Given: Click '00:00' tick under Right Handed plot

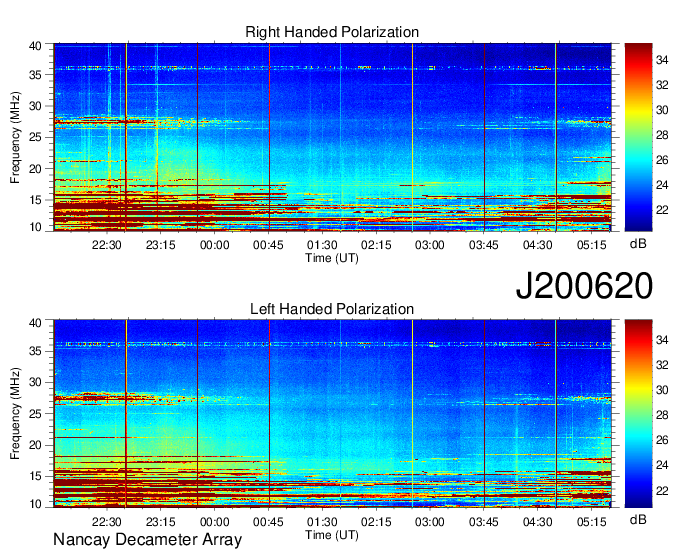Looking at the screenshot, I should click(214, 245).
